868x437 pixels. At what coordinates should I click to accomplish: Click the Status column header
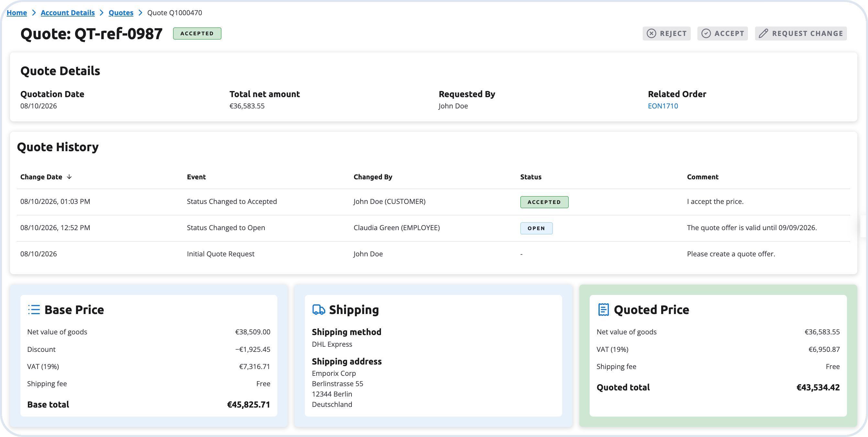click(x=531, y=177)
